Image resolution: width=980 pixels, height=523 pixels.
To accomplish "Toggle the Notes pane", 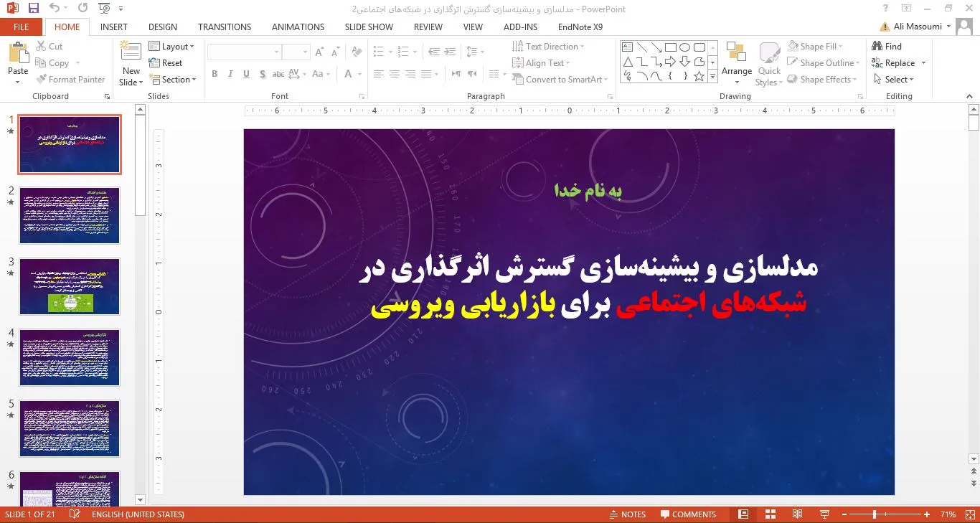I will [627, 514].
